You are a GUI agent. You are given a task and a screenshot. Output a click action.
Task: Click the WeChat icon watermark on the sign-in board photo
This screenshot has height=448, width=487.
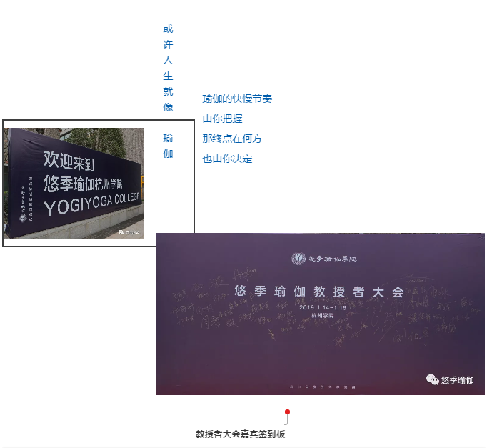(x=433, y=380)
